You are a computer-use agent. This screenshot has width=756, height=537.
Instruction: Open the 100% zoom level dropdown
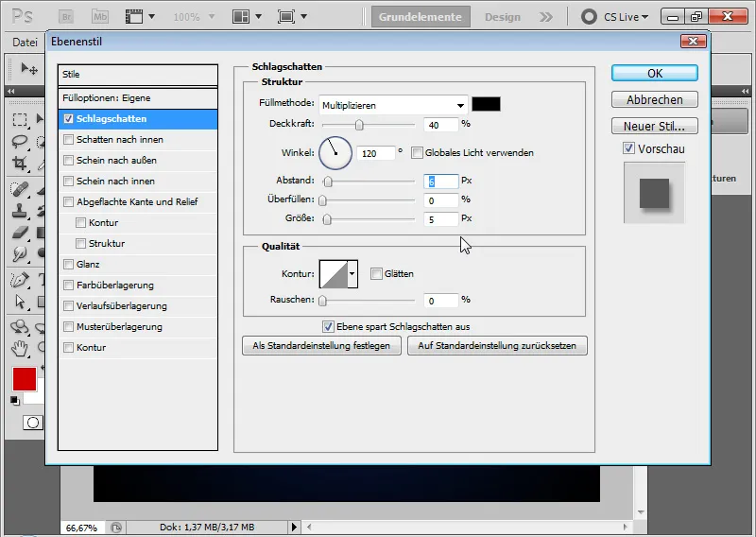(x=211, y=17)
